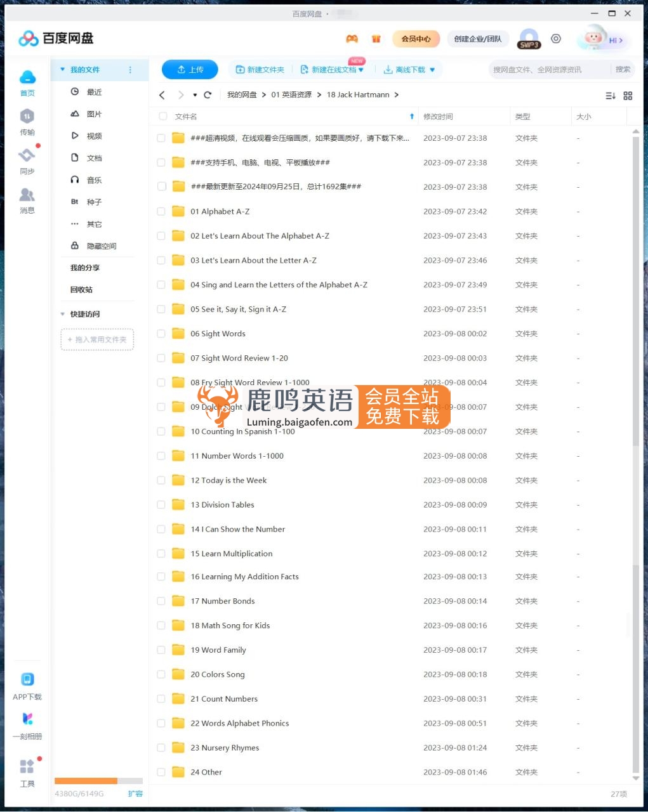Viewport: 648px width, 812px height.
Task: Expand the 离线下载 dropdown
Action: tap(432, 70)
